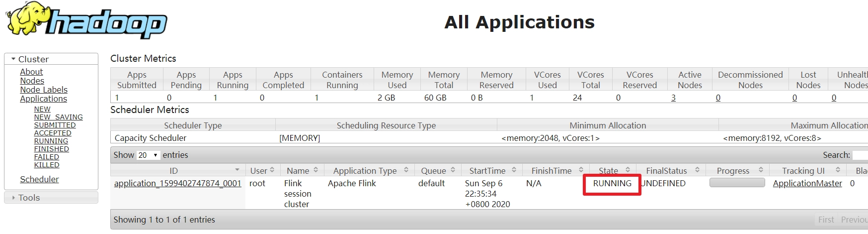This screenshot has width=868, height=234.
Task: Click the application progress bar
Action: click(737, 183)
